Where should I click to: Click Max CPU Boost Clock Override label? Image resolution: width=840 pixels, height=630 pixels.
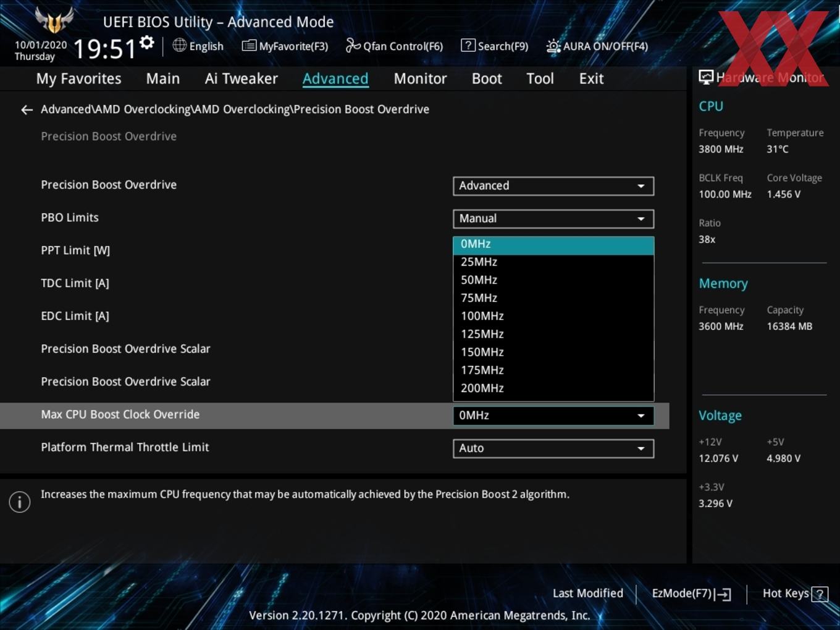tap(120, 415)
